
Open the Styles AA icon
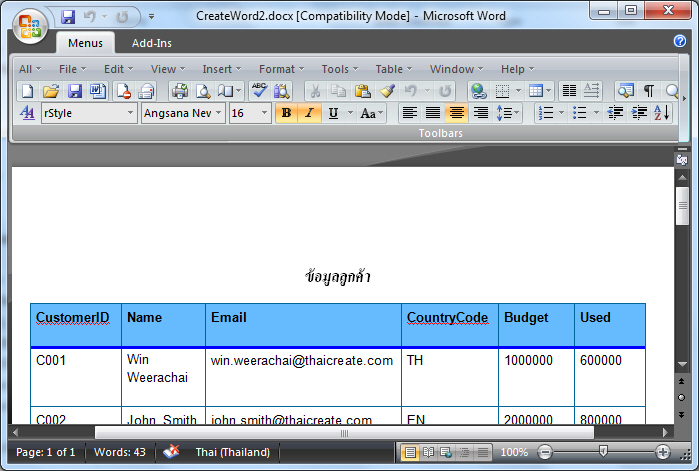pyautogui.click(x=27, y=113)
